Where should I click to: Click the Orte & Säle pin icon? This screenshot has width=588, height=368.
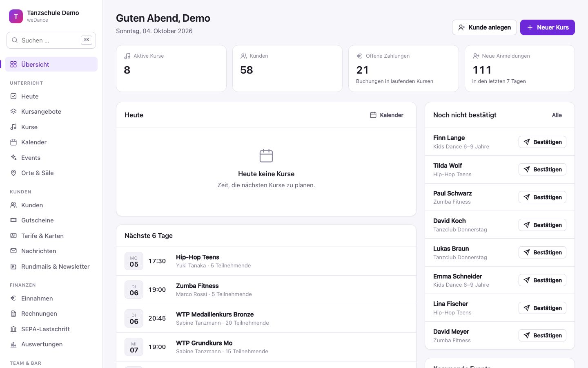click(x=13, y=173)
